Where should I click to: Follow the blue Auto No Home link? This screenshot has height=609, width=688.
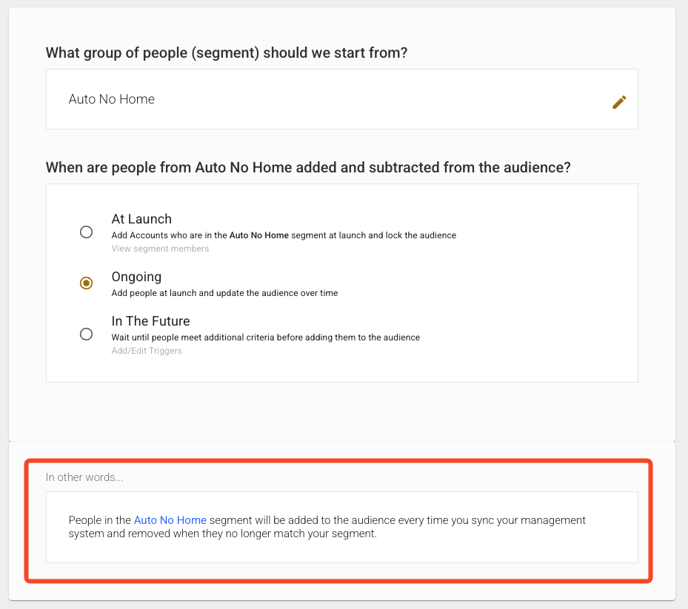170,520
